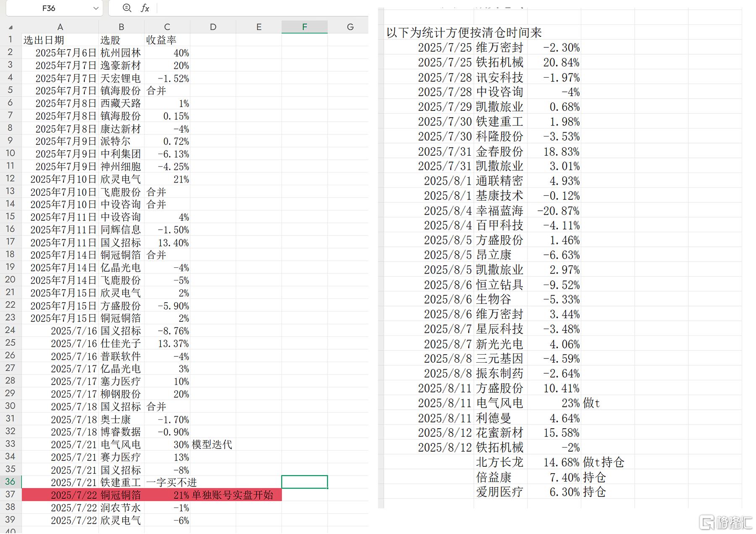Select column E header
Viewport: 756px width, 534px height.
pos(259,27)
